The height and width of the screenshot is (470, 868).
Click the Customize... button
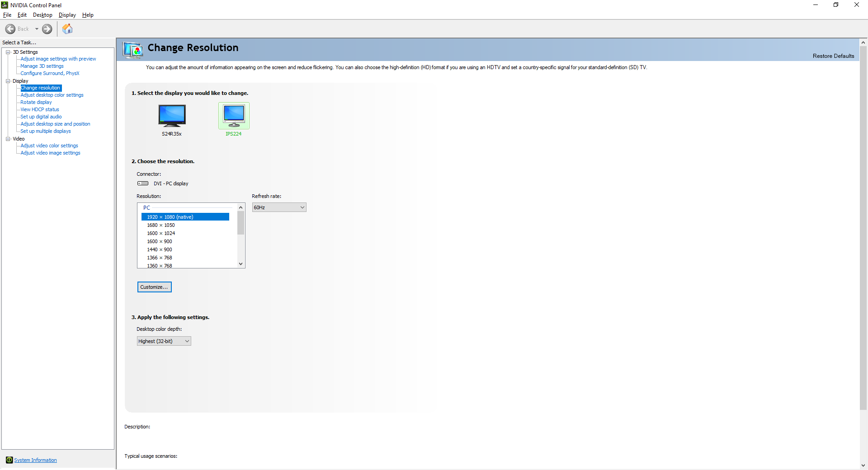pos(154,287)
